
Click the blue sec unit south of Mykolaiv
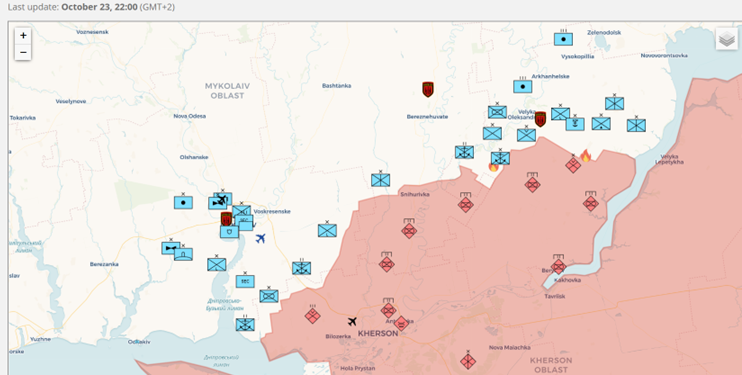tap(245, 280)
